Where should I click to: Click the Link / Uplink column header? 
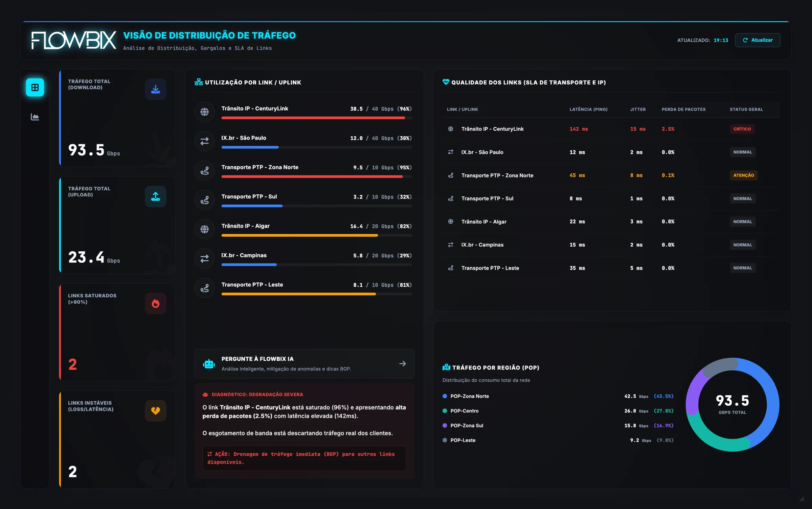[x=462, y=109]
